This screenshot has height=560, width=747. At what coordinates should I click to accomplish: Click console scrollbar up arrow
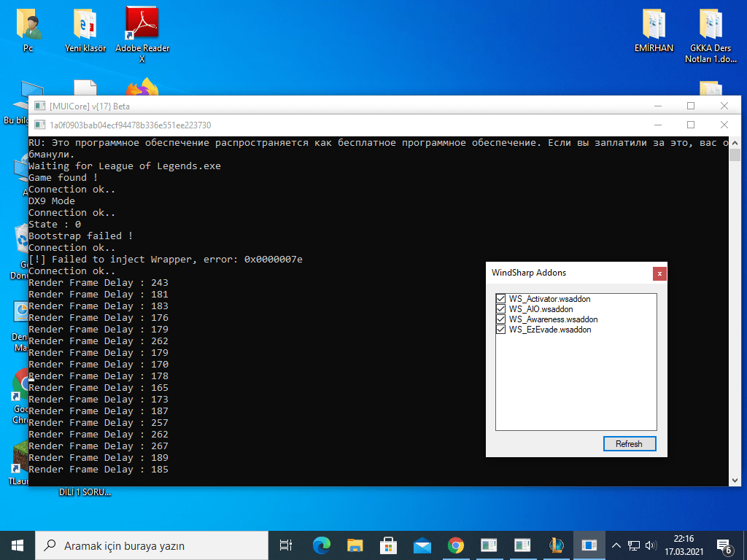(x=735, y=143)
